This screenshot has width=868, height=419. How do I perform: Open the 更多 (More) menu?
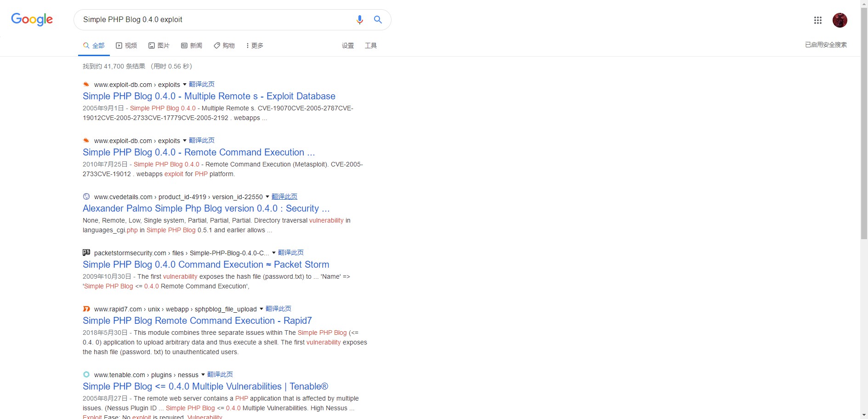coord(255,46)
